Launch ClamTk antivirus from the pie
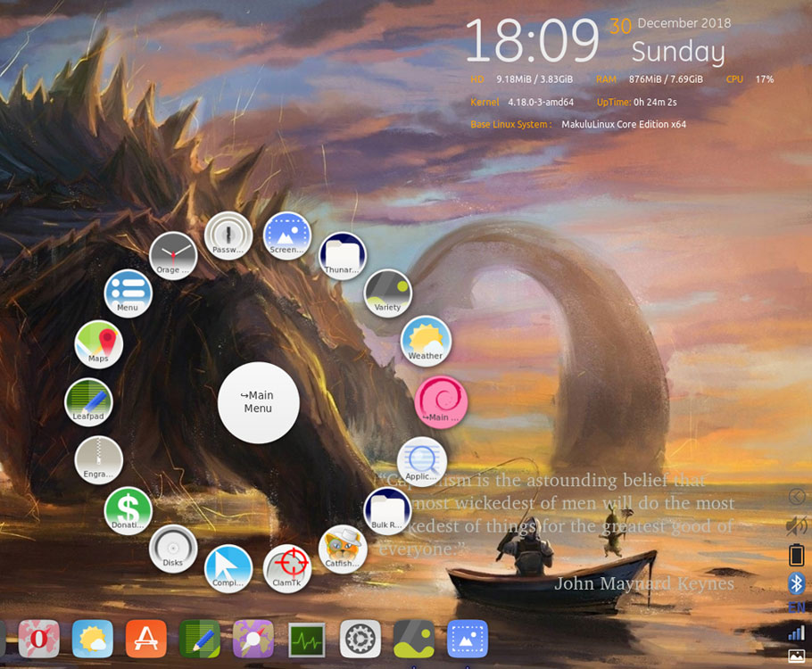 (x=287, y=568)
